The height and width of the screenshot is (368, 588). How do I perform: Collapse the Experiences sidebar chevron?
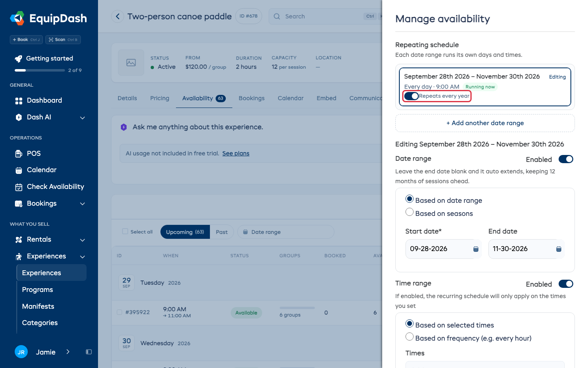point(82,257)
